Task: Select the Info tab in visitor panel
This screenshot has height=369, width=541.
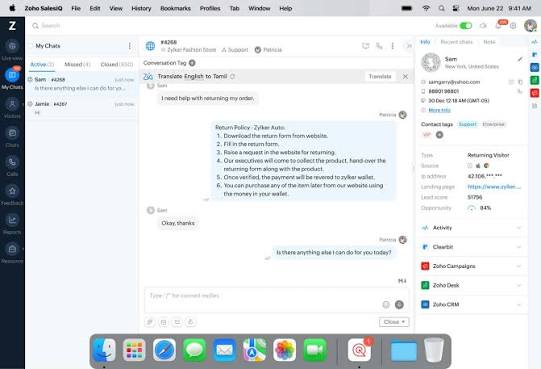Action: click(x=425, y=42)
